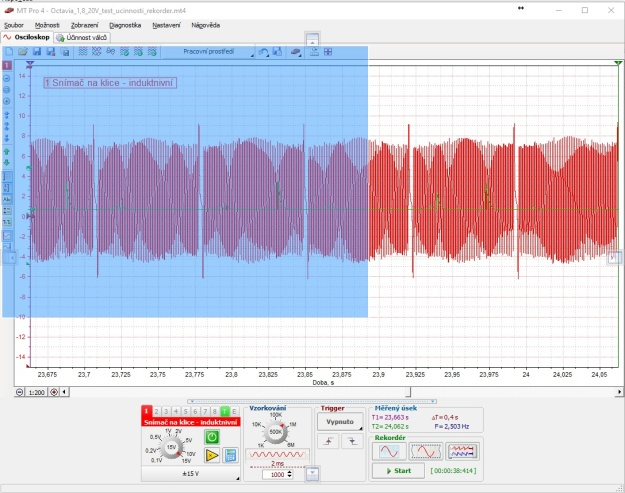Click the top blue double-arrow sidebar icon
This screenshot has width=625, height=493.
pos(7,115)
